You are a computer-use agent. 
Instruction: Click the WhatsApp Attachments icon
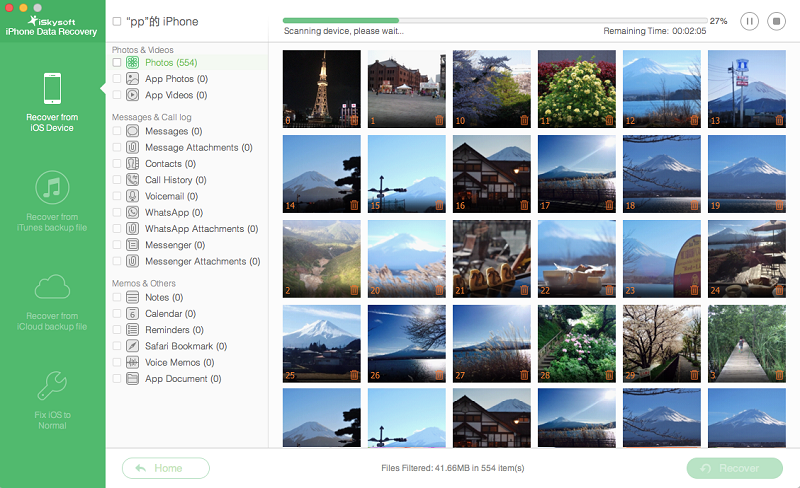click(132, 229)
